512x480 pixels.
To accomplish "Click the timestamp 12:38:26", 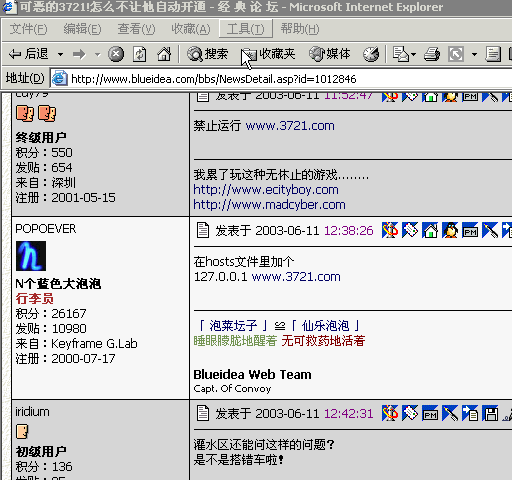I will 349,231.
